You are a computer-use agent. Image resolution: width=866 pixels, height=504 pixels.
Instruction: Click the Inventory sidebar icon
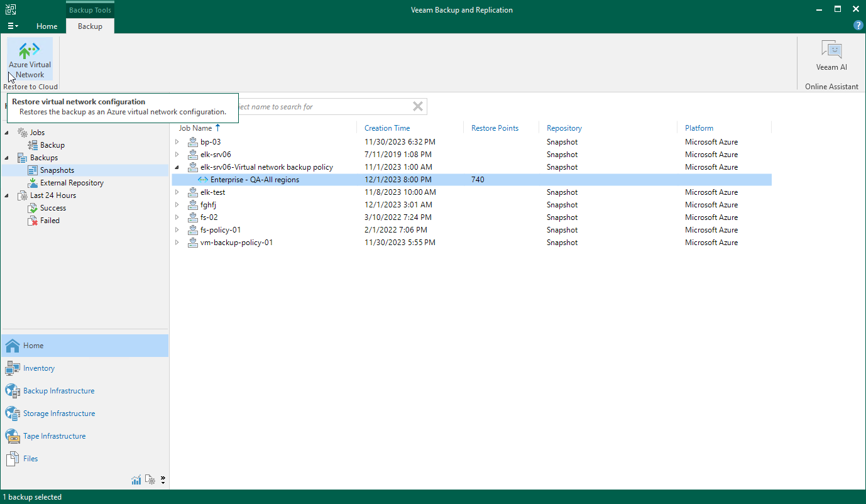click(x=13, y=368)
